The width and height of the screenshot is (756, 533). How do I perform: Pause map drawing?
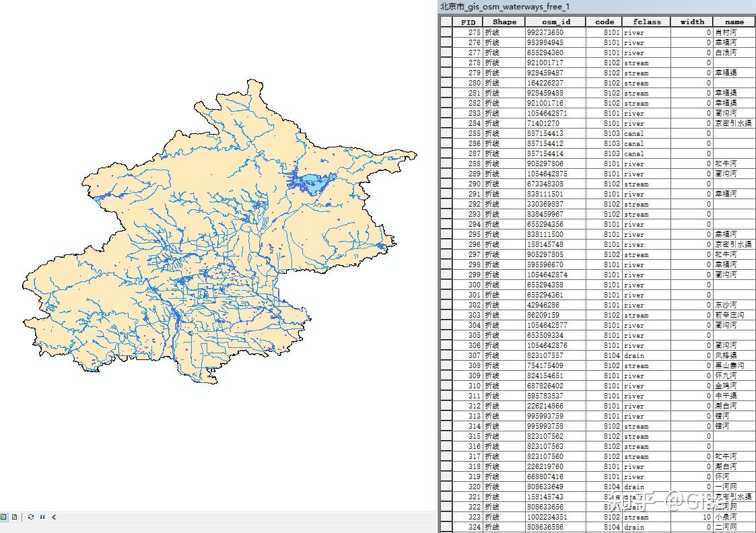[42, 517]
